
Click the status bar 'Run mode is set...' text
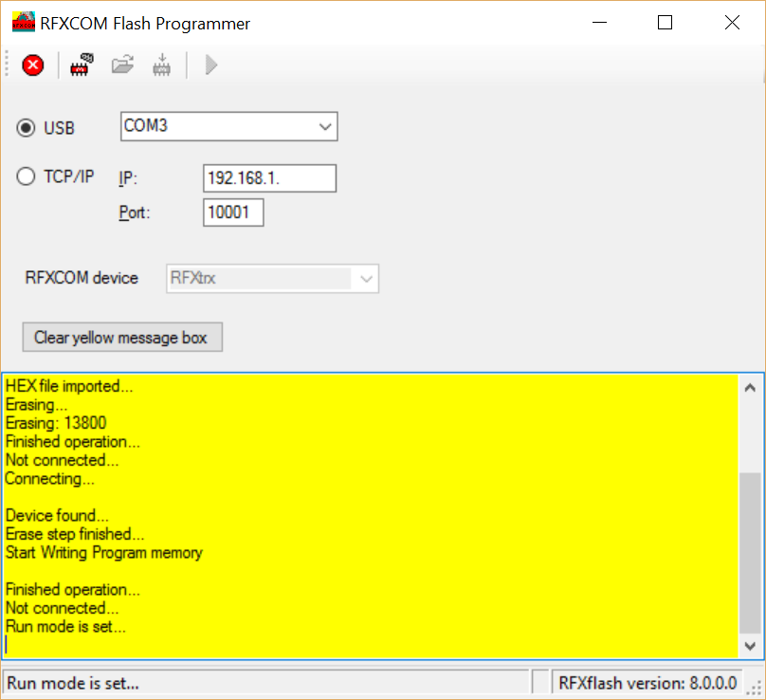tap(73, 683)
